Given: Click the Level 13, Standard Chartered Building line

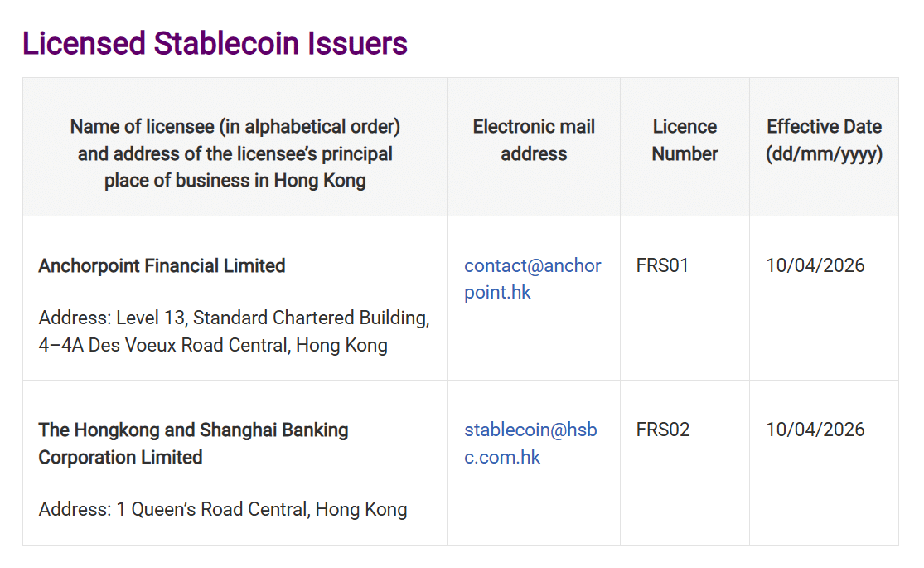Looking at the screenshot, I should click(234, 318).
